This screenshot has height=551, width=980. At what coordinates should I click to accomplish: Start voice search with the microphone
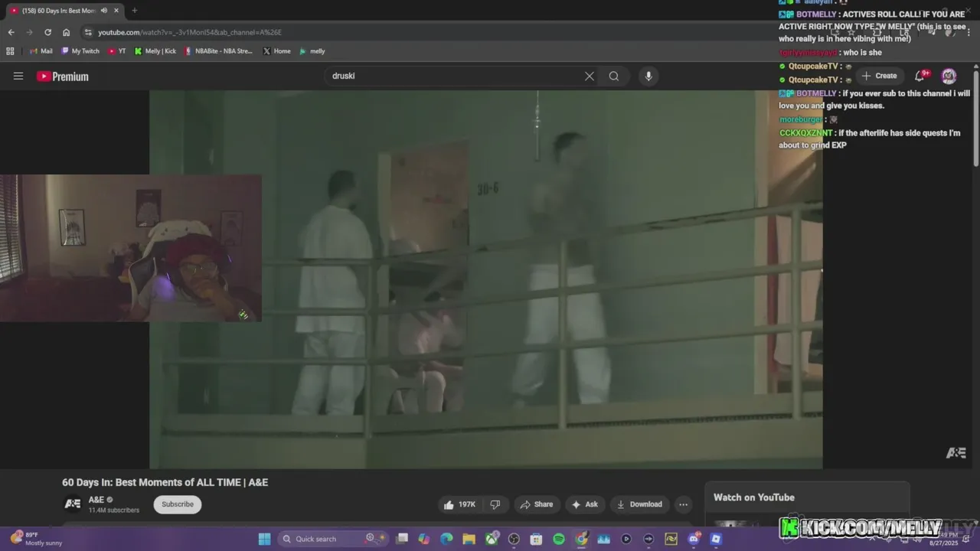648,76
